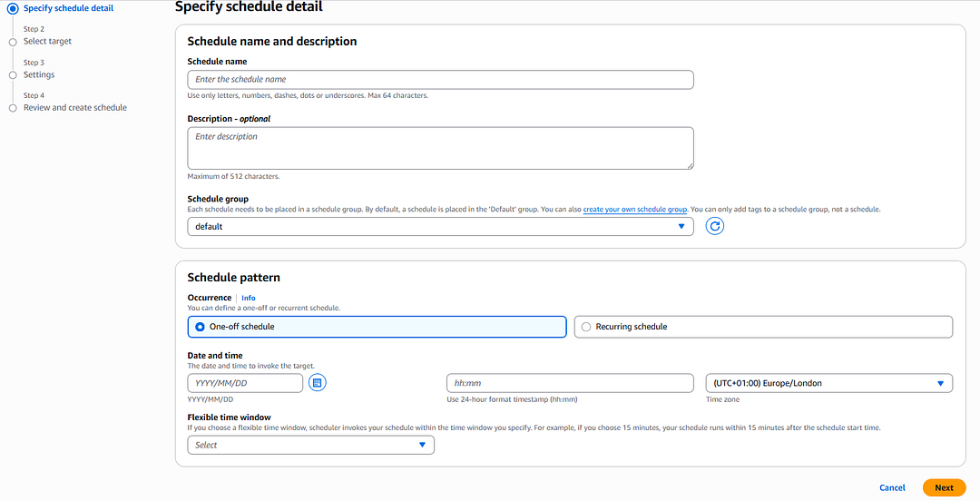Focus the Description text area
Screen dimensions: 980x501
point(440,148)
